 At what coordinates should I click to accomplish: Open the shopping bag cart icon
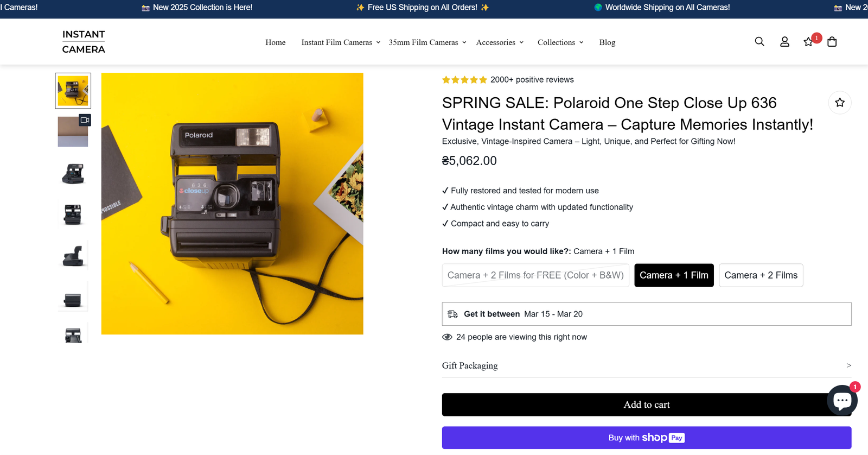click(832, 42)
